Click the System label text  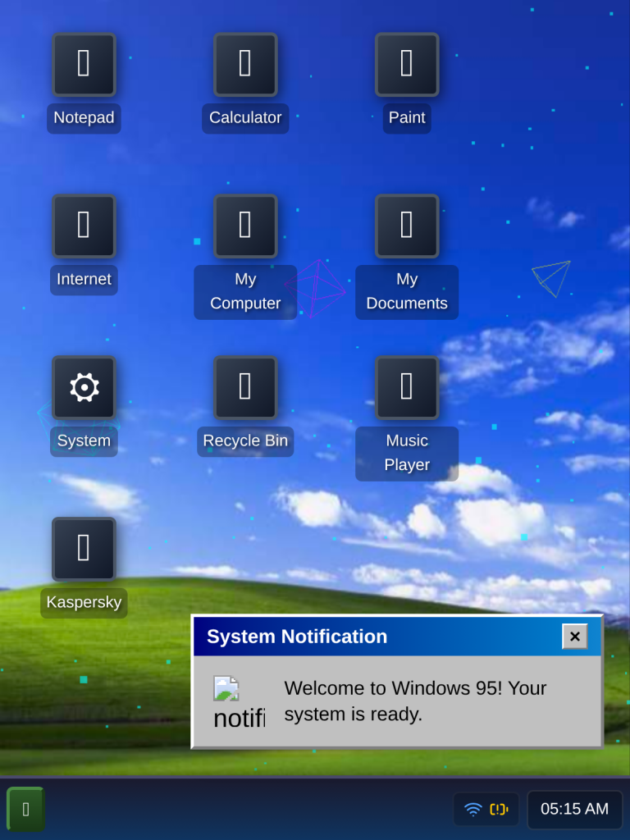(84, 441)
